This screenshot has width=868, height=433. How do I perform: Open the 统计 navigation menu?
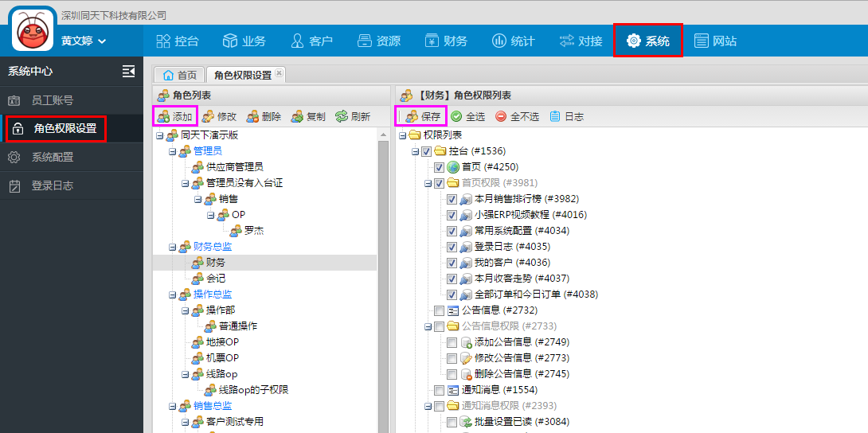coord(513,41)
